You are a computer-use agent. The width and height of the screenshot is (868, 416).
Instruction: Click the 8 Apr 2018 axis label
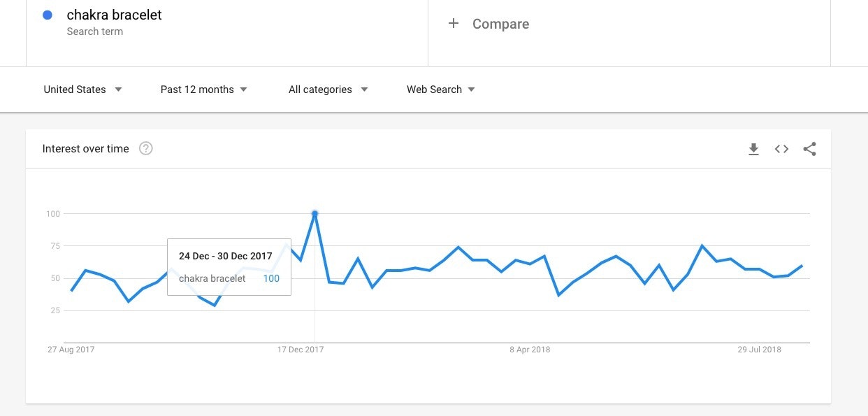[530, 350]
